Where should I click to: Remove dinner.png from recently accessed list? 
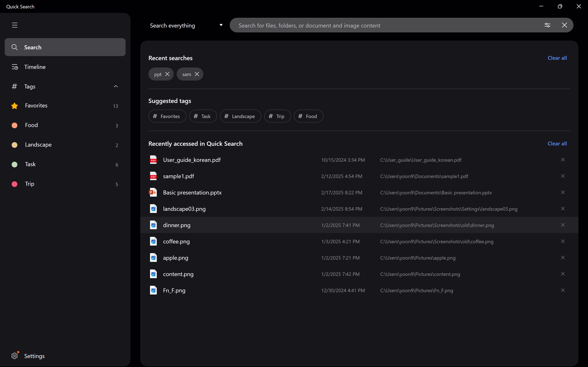(563, 225)
